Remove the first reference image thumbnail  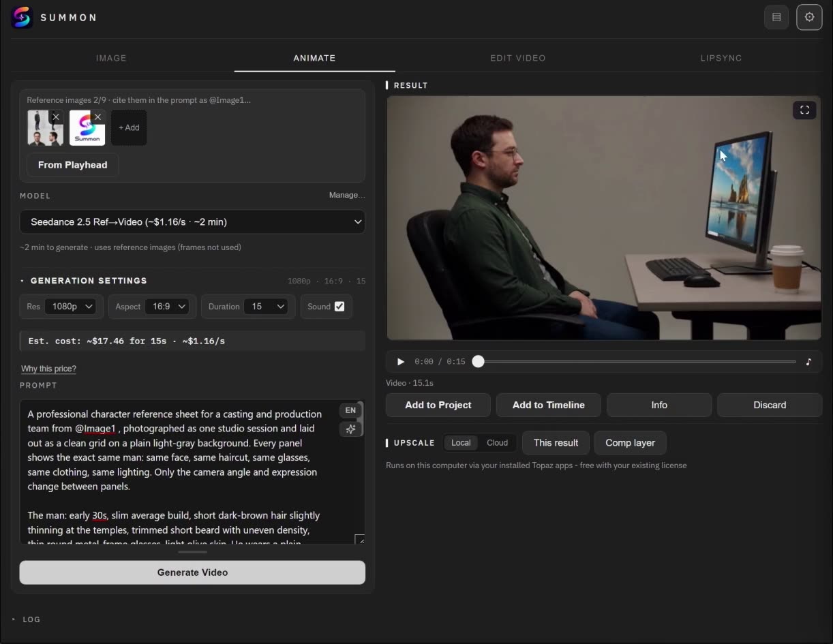(56, 117)
